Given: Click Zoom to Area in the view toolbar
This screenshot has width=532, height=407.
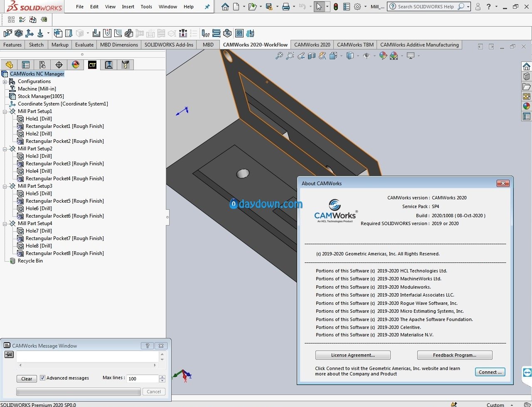Looking at the screenshot, I should click(x=290, y=55).
